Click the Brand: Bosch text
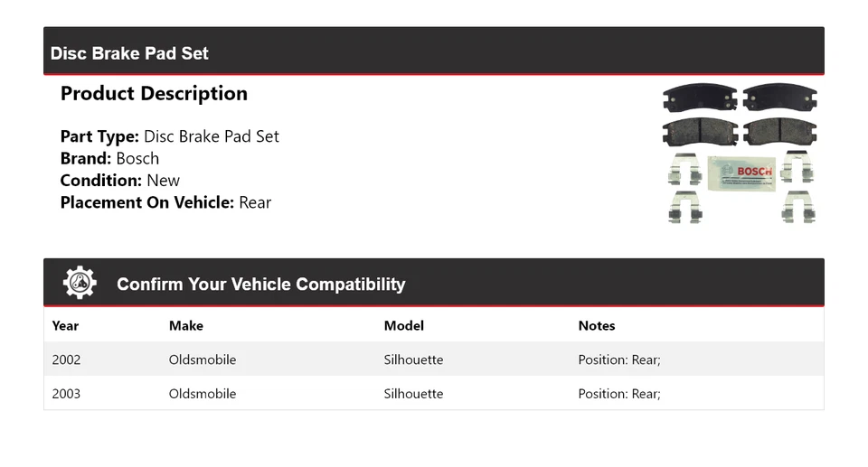The image size is (868, 467). 109,158
